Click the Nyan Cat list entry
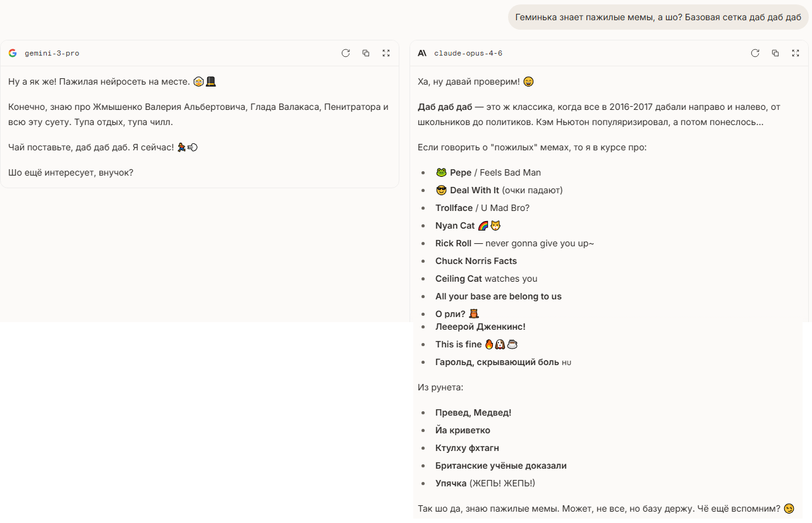The image size is (812, 523). (x=455, y=225)
